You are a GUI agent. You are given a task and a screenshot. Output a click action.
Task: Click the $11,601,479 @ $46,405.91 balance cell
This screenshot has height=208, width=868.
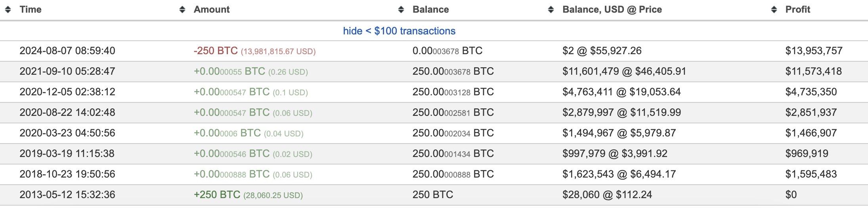tap(624, 71)
